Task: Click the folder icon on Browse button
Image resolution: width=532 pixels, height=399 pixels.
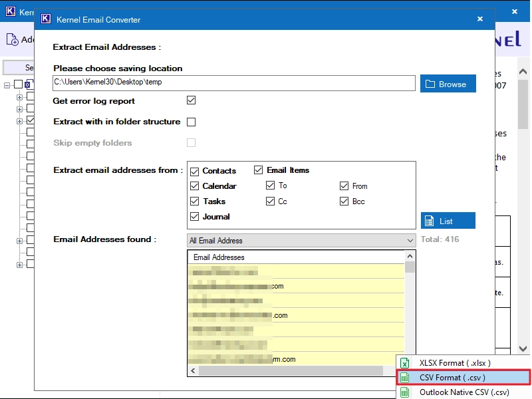Action: coord(430,84)
